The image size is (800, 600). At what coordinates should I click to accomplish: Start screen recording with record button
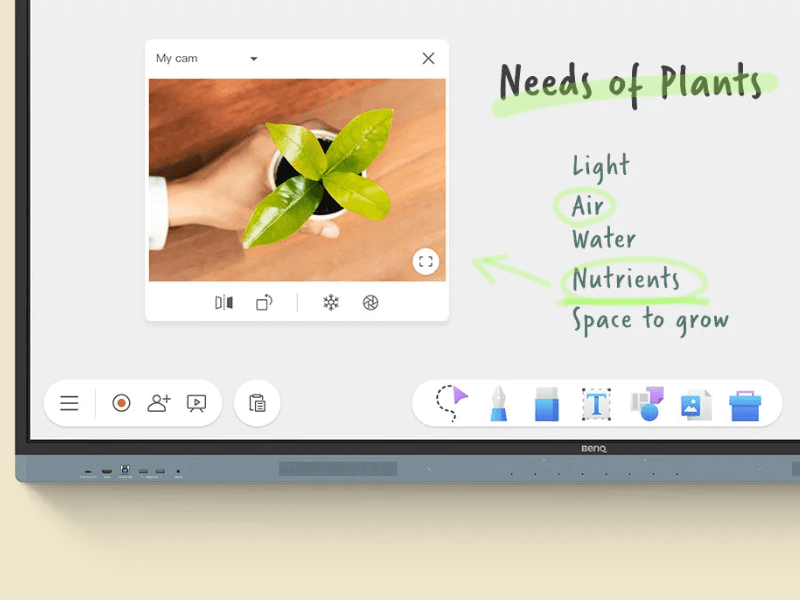[x=121, y=403]
